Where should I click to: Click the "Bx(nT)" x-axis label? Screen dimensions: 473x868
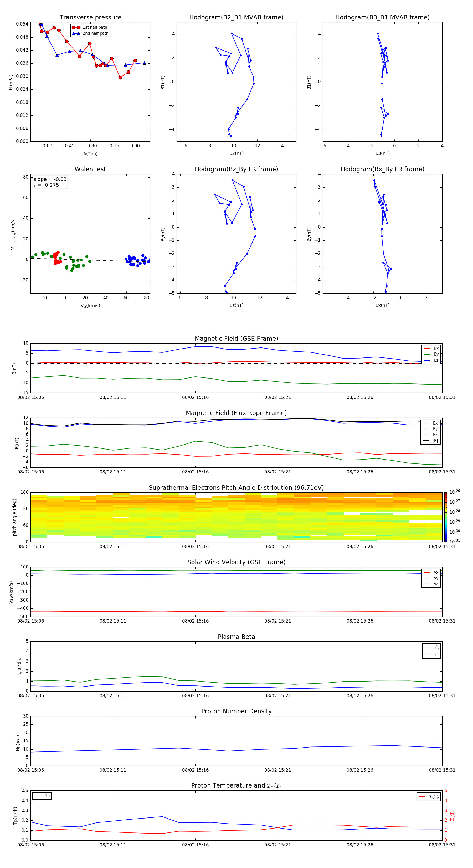click(x=382, y=305)
